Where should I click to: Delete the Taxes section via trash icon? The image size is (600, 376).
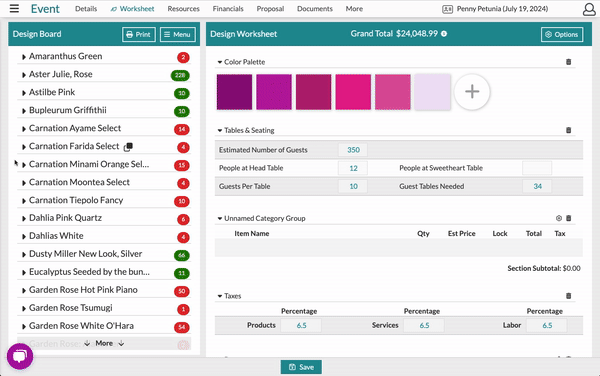tap(569, 296)
